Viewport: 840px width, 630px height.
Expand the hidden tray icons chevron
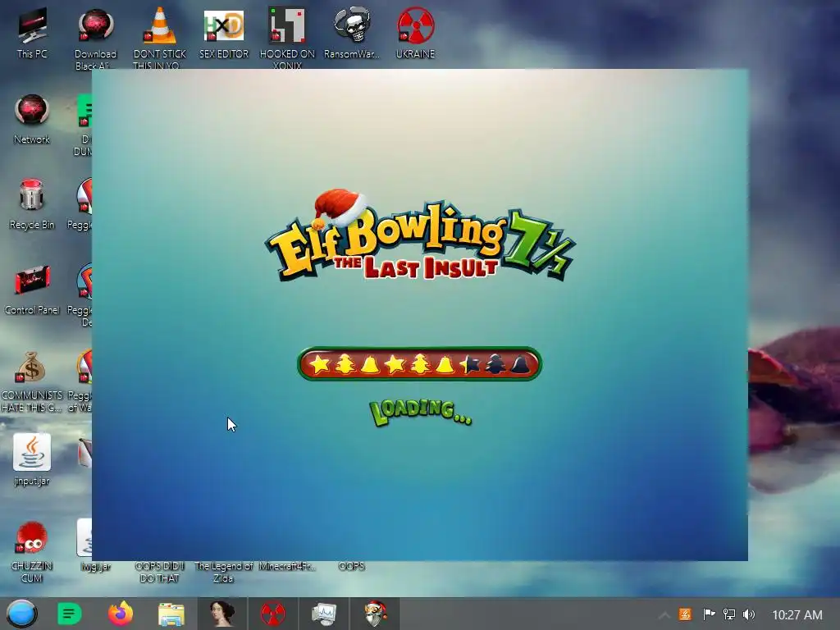(x=664, y=615)
